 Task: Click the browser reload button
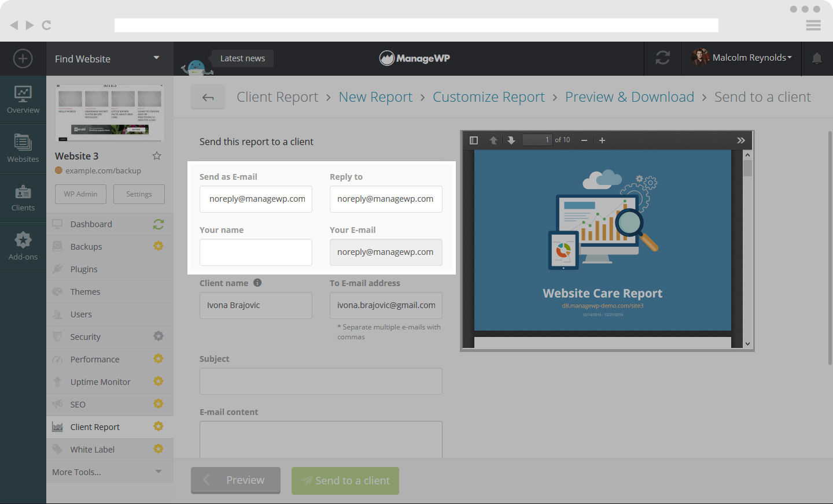click(47, 25)
